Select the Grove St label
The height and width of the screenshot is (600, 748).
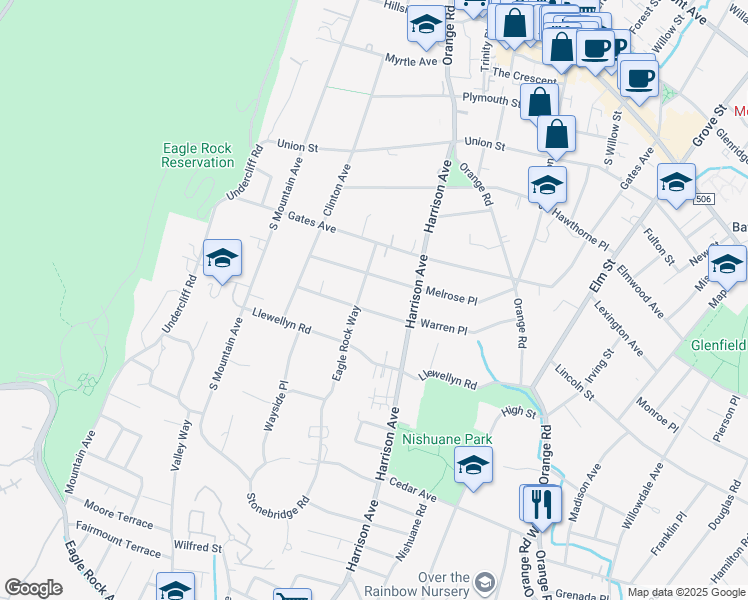point(710,126)
